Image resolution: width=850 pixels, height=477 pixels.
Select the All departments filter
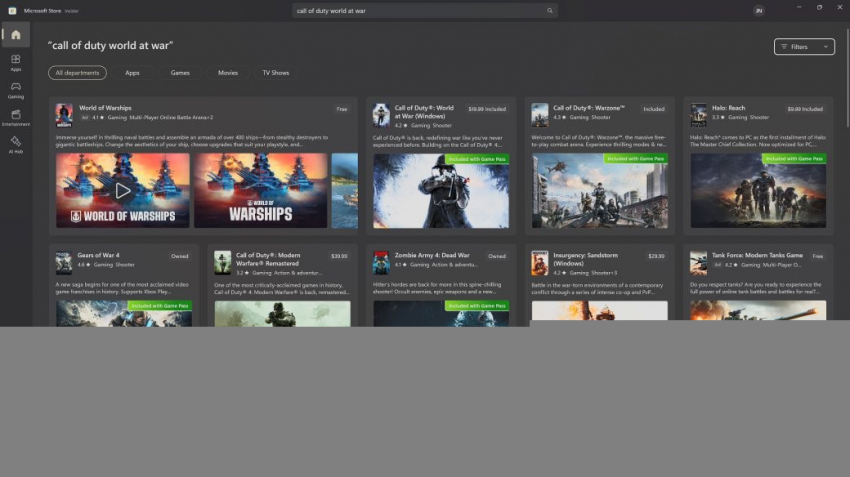78,73
